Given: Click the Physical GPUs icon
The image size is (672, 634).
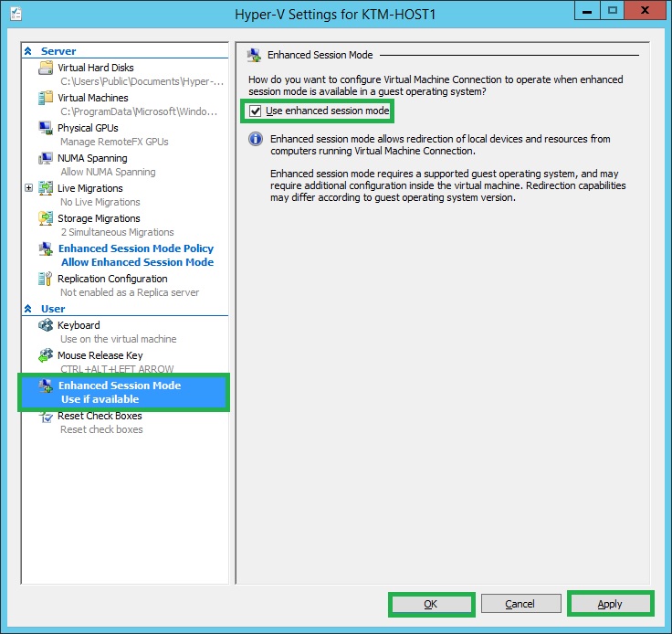Looking at the screenshot, I should pos(46,128).
